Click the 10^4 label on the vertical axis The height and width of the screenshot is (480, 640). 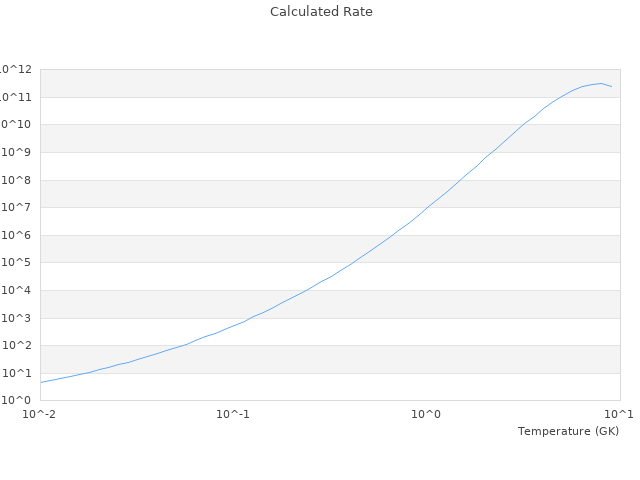click(x=20, y=291)
